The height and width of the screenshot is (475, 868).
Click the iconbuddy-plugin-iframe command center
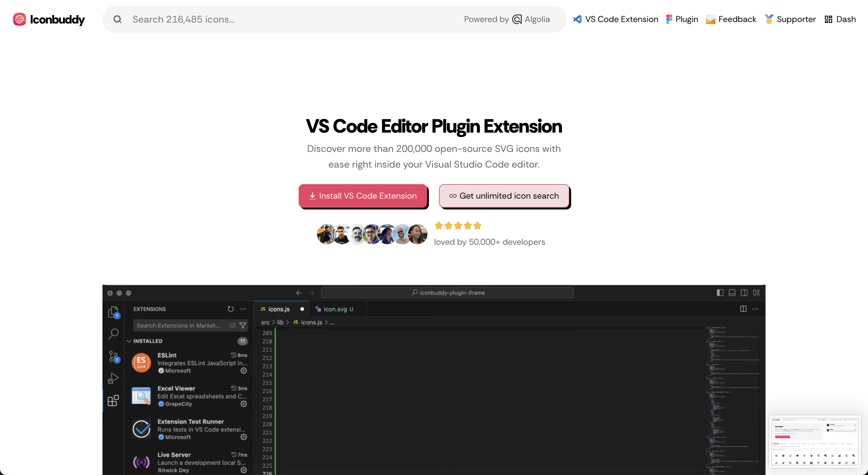tap(448, 293)
